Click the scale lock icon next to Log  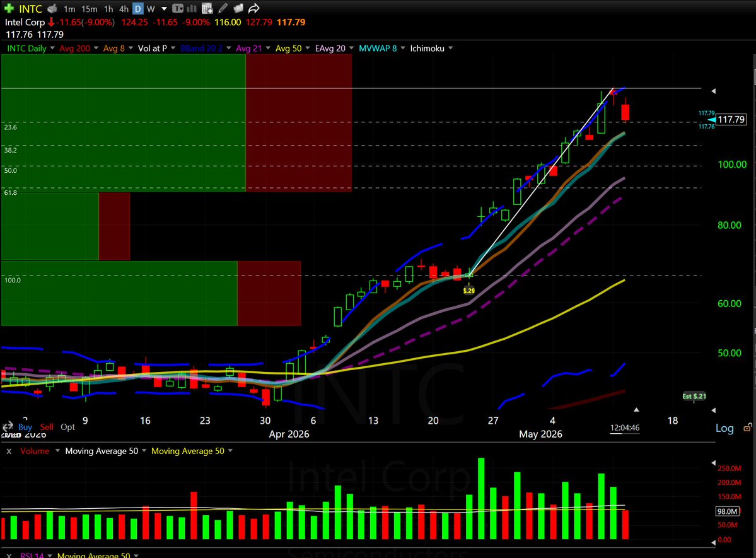tap(747, 427)
